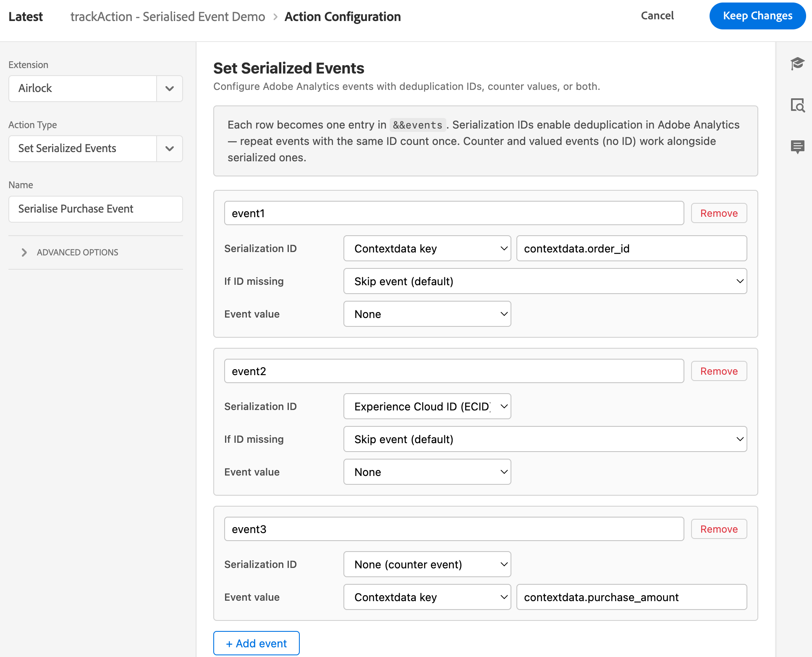This screenshot has height=657, width=812.
Task: Open event1 Serialization ID source dropdown
Action: pyautogui.click(x=427, y=248)
